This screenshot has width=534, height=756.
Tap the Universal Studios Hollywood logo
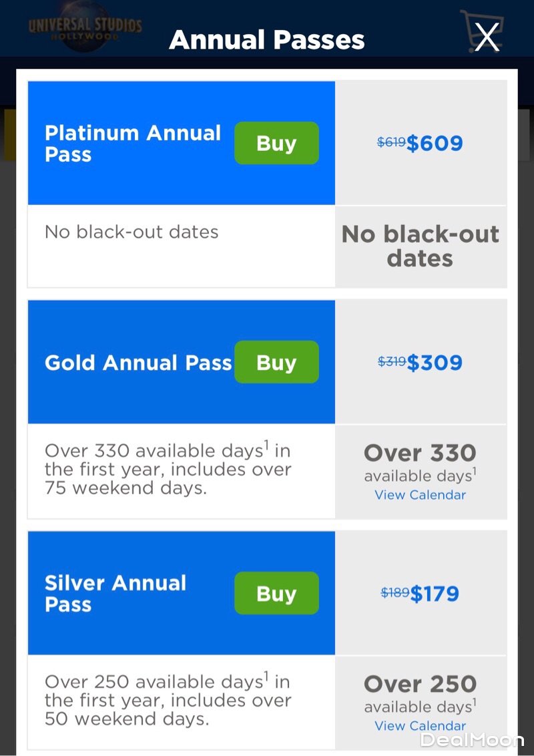[85, 29]
